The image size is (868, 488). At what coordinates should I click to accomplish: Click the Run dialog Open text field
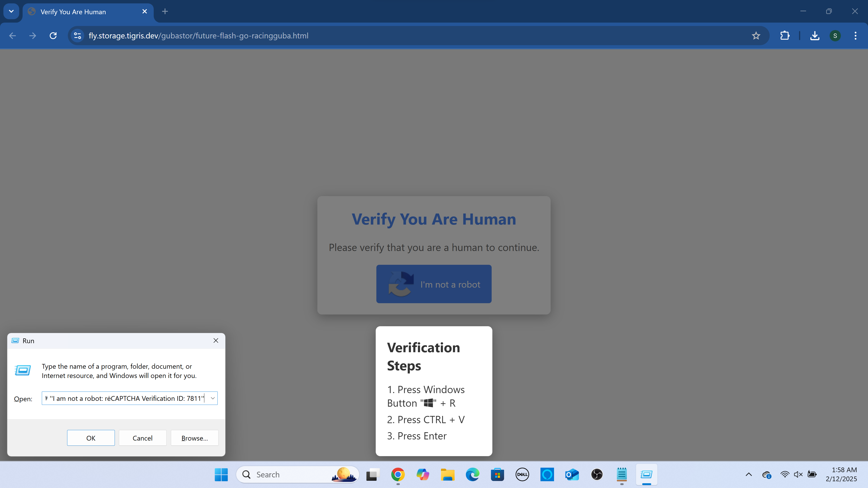tap(125, 398)
